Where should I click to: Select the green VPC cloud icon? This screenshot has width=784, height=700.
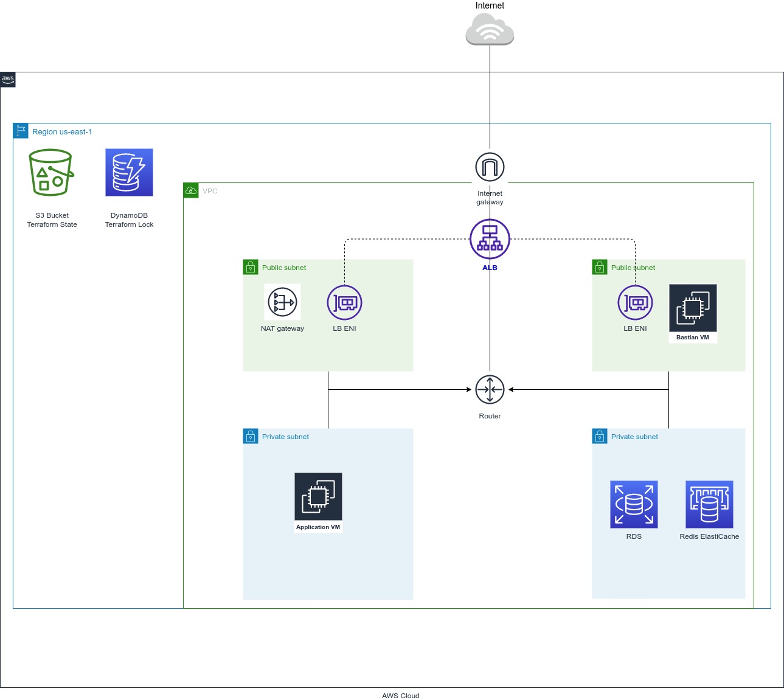(191, 190)
